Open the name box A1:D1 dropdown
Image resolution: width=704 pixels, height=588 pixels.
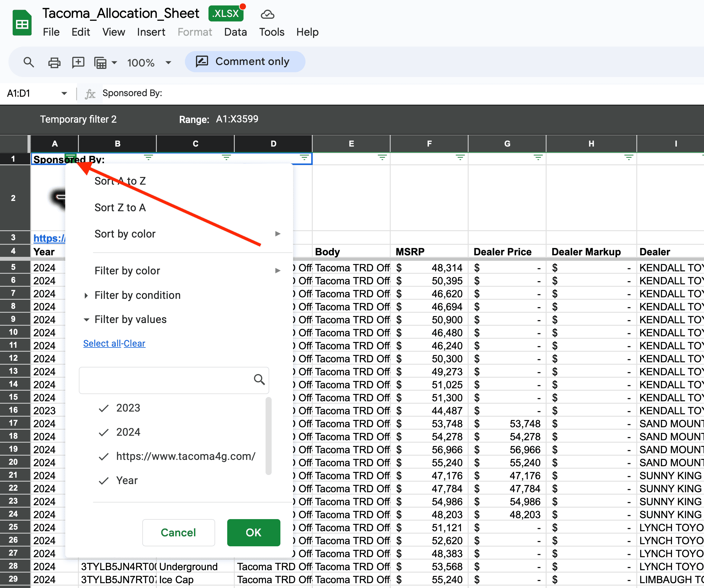coord(64,94)
